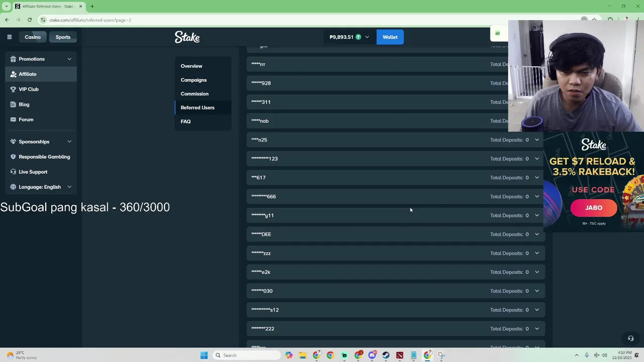Expand the ***617 user row
This screenshot has height=362, width=644.
click(x=537, y=177)
